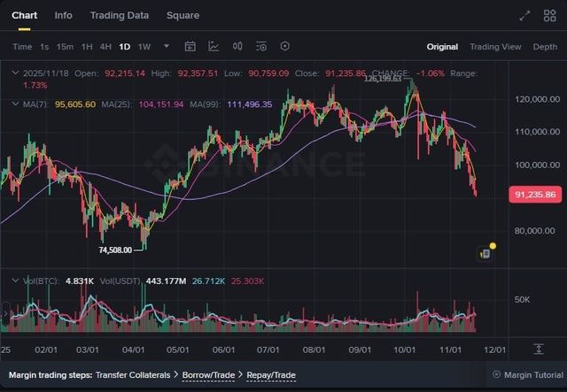
Task: Click the technical indicators line-chart icon
Action: 214,46
